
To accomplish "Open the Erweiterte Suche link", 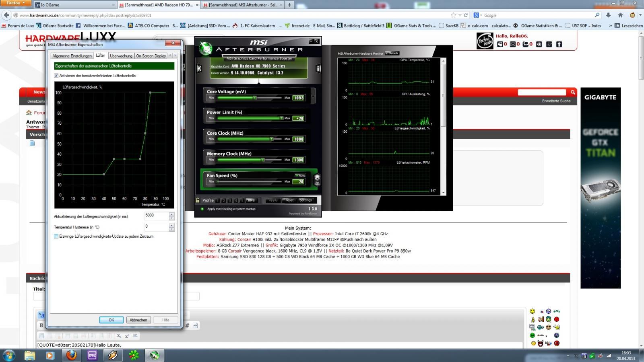I will [x=556, y=101].
